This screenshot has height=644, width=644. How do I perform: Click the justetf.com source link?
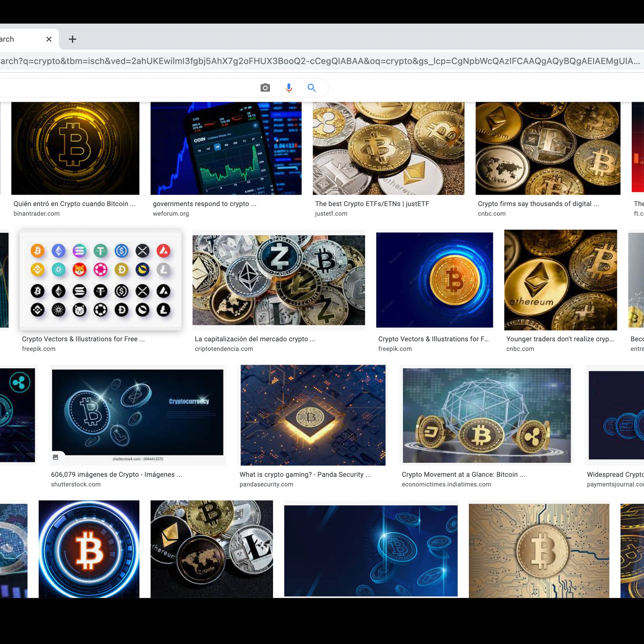pos(331,214)
